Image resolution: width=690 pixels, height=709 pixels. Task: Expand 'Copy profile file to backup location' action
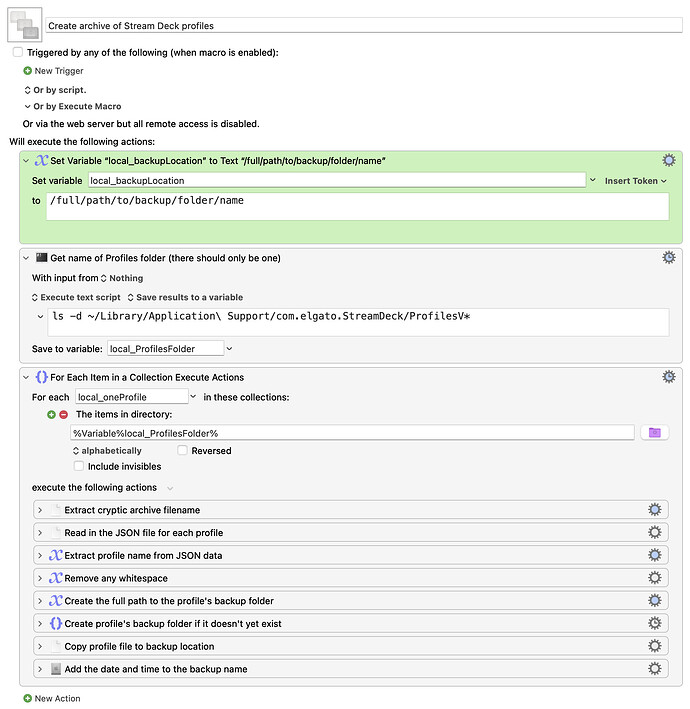40,646
